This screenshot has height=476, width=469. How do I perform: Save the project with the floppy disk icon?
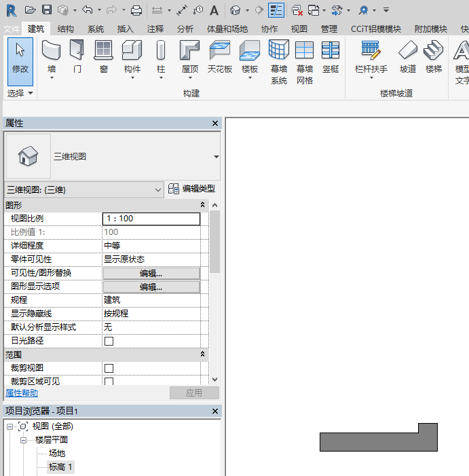tap(47, 10)
